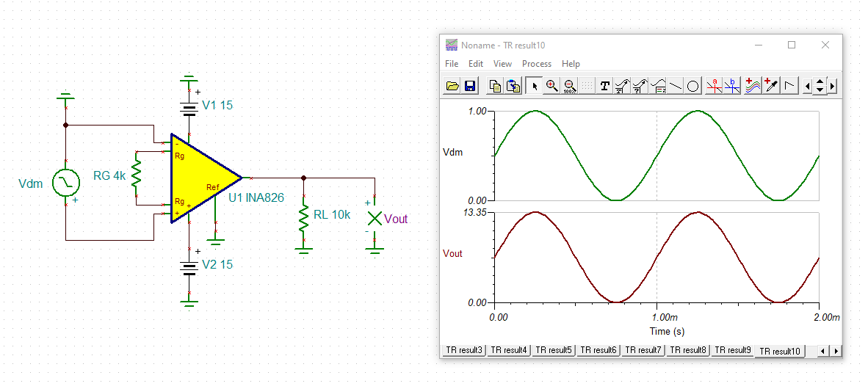
Task: Click the curve question-mark label icon
Action: [x=640, y=86]
